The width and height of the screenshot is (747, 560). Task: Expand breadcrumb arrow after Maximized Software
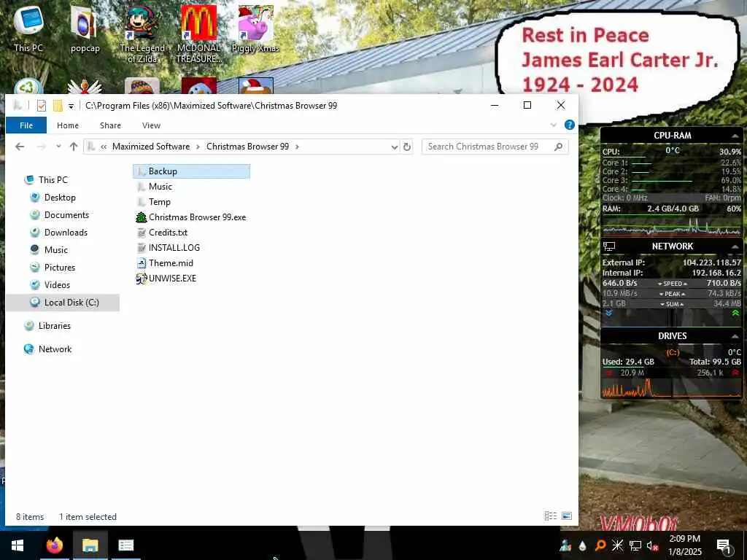pyautogui.click(x=198, y=147)
